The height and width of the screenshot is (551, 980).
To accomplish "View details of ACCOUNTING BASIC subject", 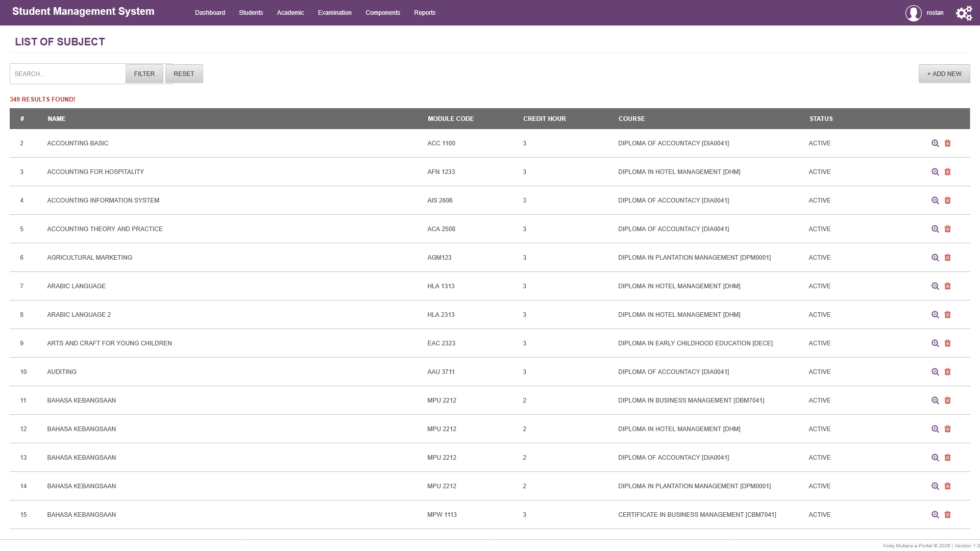I will click(935, 143).
